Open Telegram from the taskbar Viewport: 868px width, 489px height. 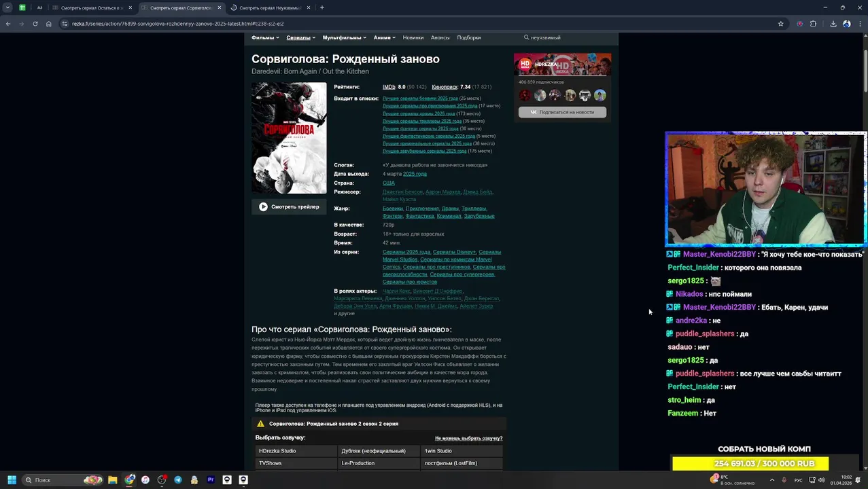pos(178,479)
